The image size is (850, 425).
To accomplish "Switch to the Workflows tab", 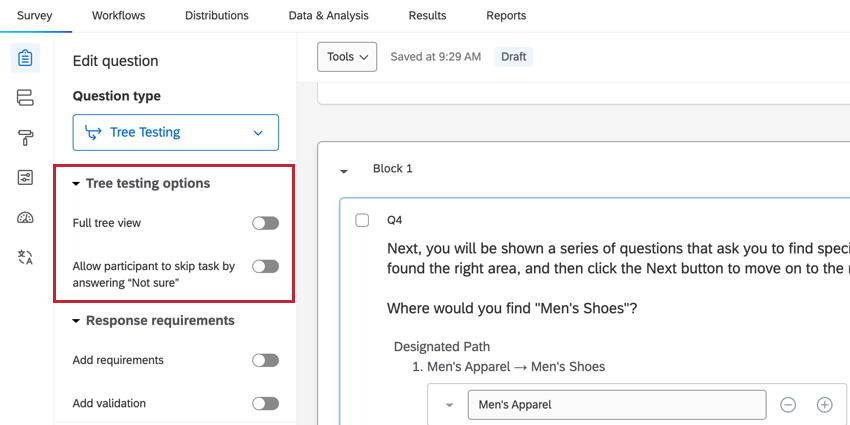I will pos(118,16).
